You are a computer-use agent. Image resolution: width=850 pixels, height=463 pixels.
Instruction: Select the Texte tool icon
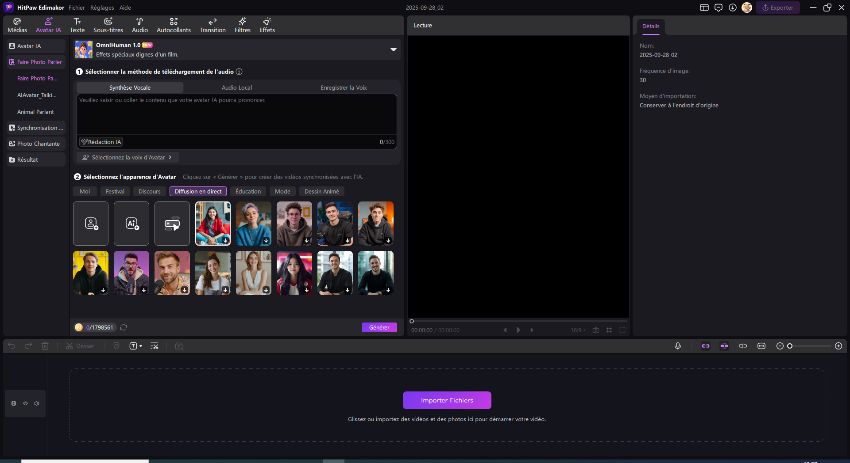point(77,24)
